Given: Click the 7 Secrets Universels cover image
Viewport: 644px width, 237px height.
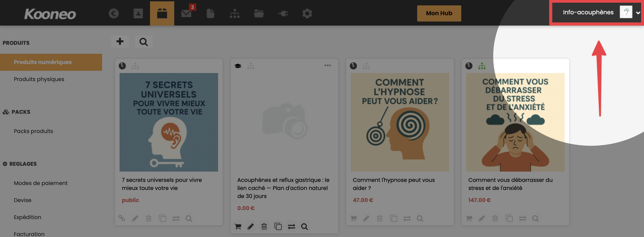Looking at the screenshot, I should point(169,122).
